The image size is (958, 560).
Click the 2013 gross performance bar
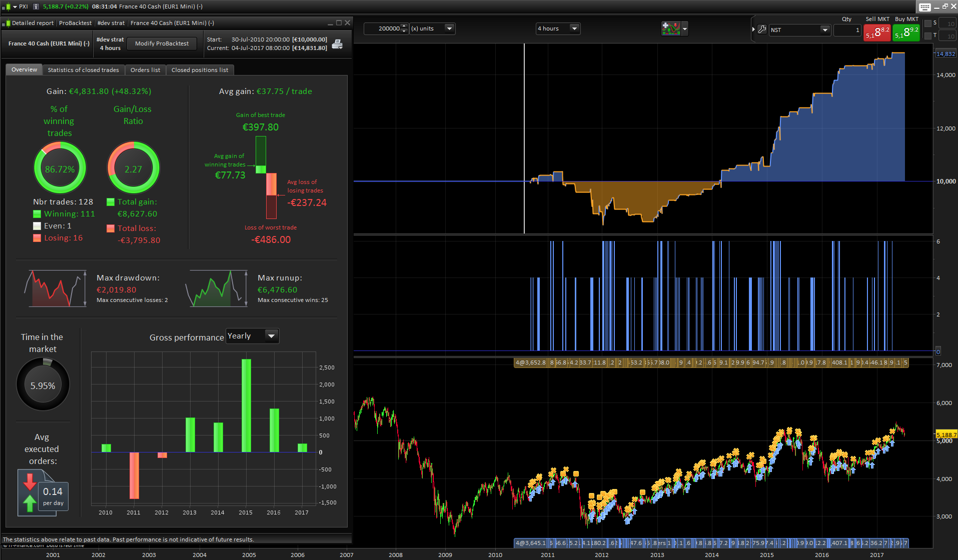tap(190, 435)
